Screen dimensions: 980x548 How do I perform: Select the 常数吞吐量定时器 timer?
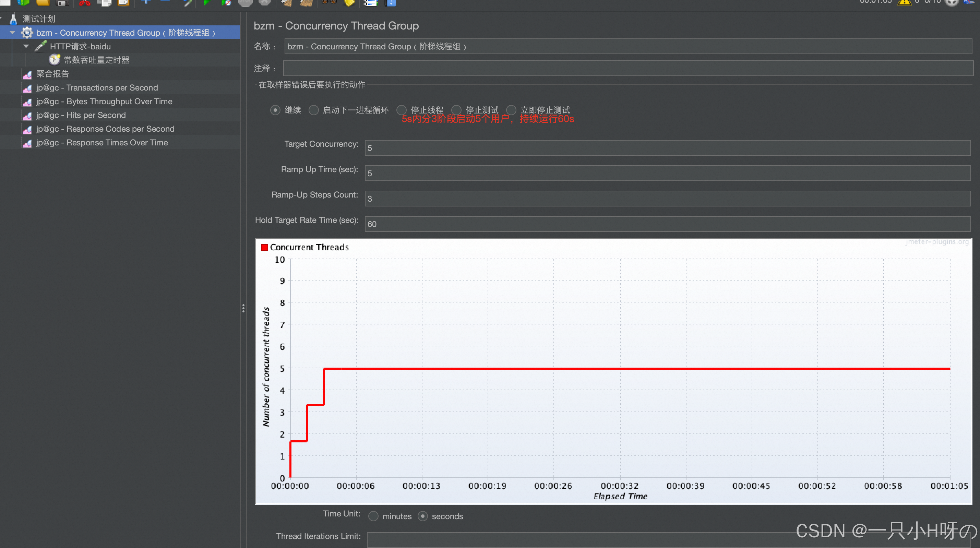pos(97,60)
